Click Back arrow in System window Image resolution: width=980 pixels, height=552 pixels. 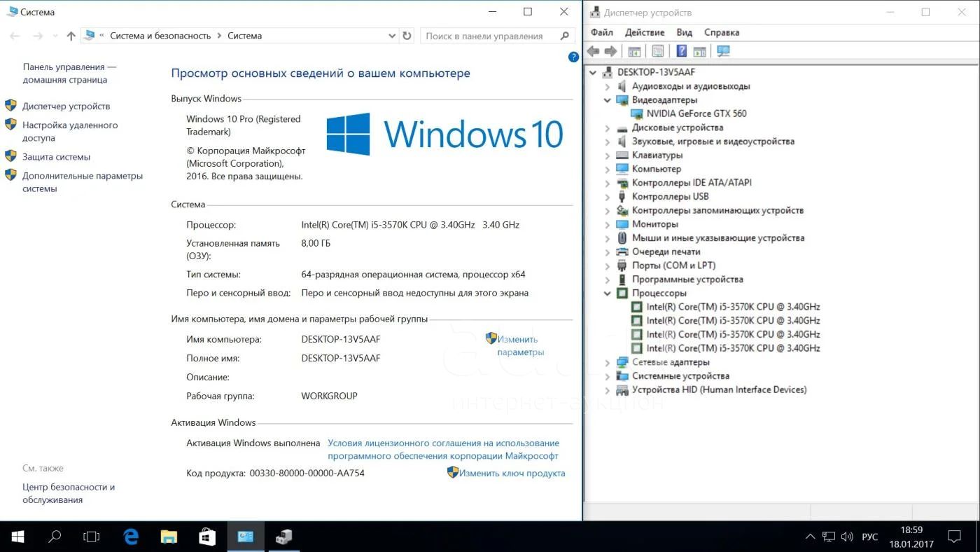(15, 36)
